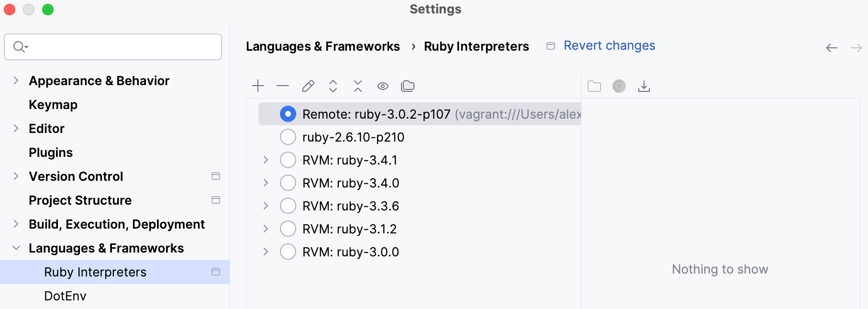The width and height of the screenshot is (868, 309).
Task: Expand all interpreter entries
Action: 333,86
